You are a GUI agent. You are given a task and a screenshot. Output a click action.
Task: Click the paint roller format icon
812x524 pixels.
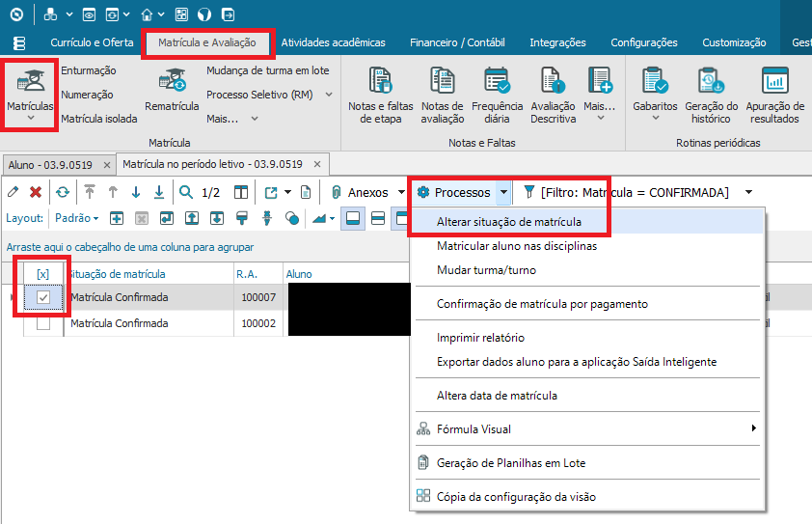pos(242,218)
